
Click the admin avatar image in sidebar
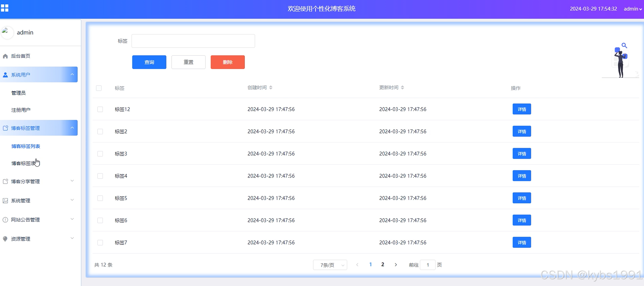click(x=7, y=33)
